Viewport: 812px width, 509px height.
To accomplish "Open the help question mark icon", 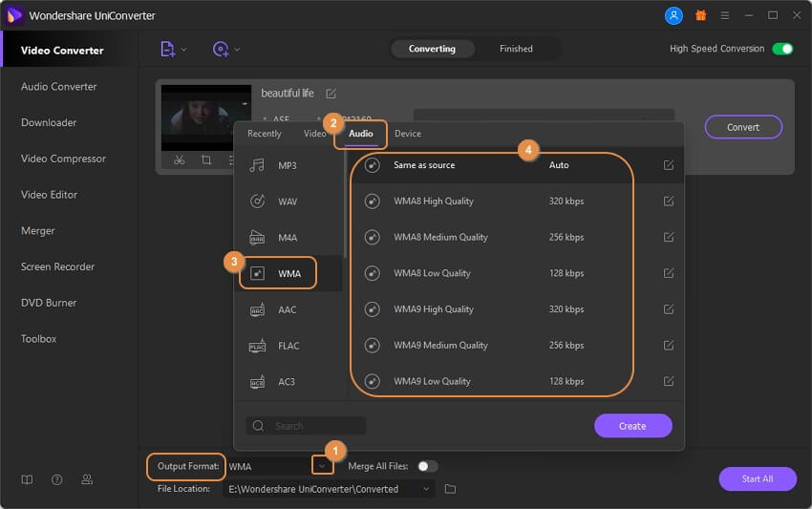I will click(x=57, y=479).
